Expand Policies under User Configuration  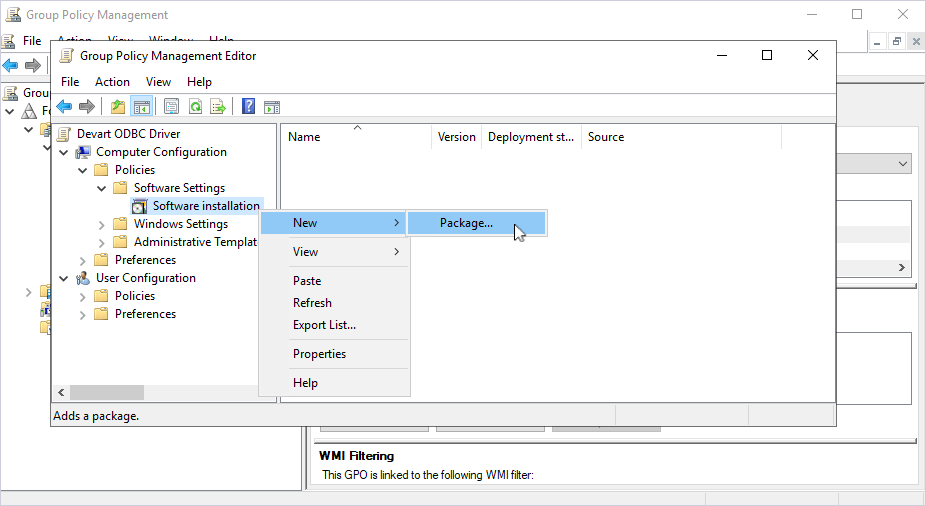pyautogui.click(x=83, y=296)
